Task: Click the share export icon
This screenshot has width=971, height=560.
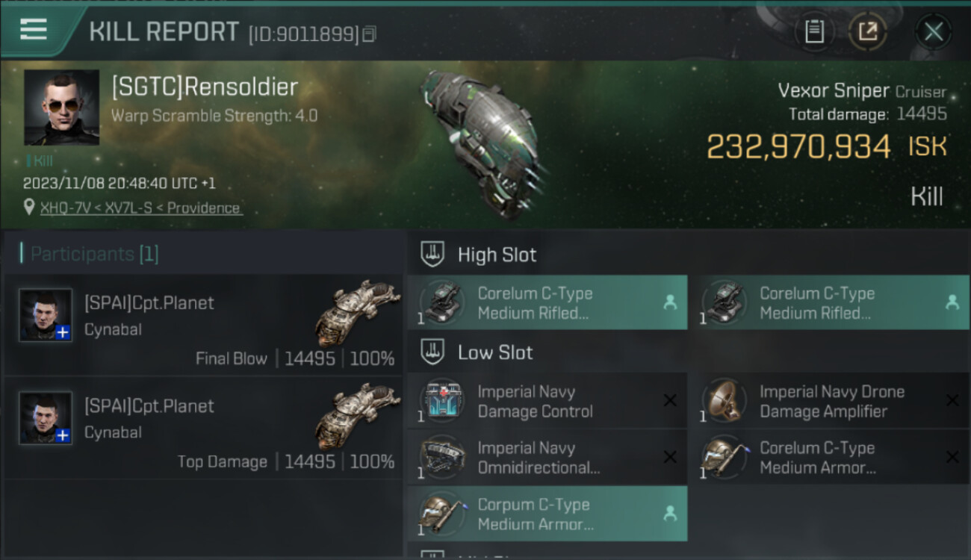Action: 868,31
